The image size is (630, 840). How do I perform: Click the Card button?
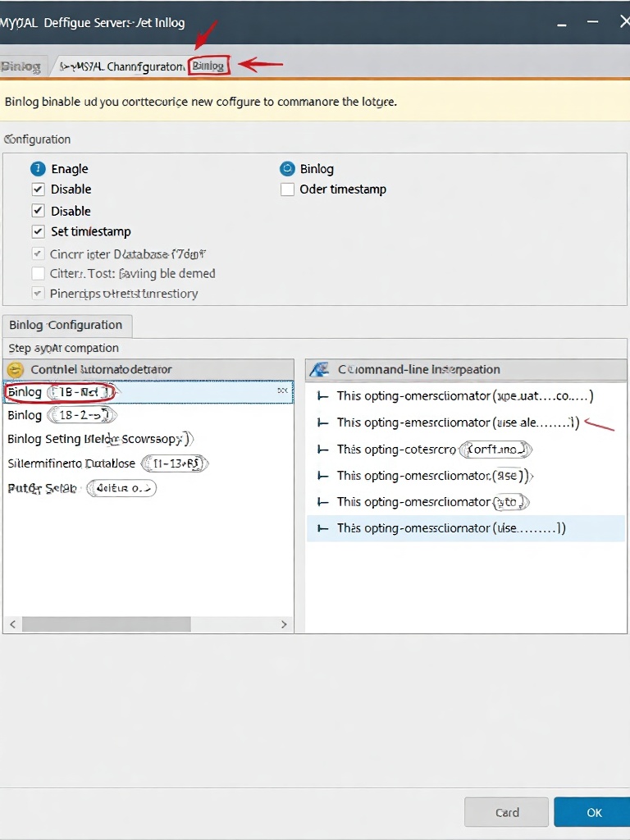coord(506,812)
